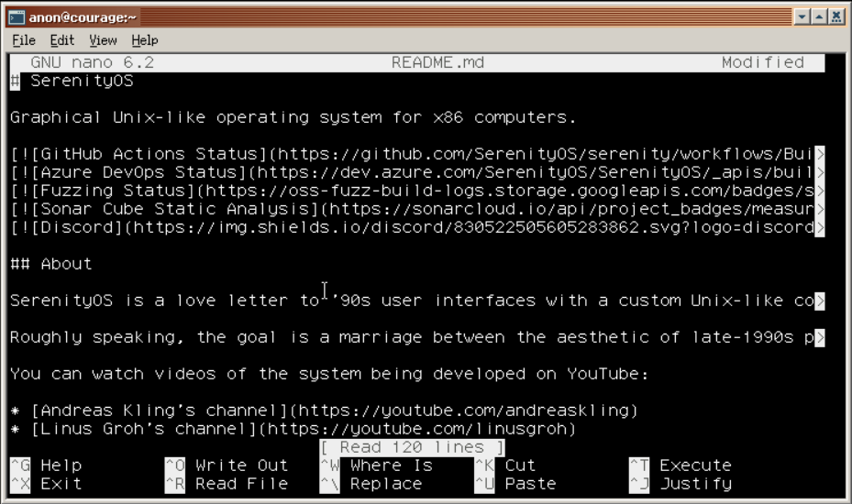Click the Azure DevOps Status badge line
The height and width of the screenshot is (504, 852).
point(416,172)
